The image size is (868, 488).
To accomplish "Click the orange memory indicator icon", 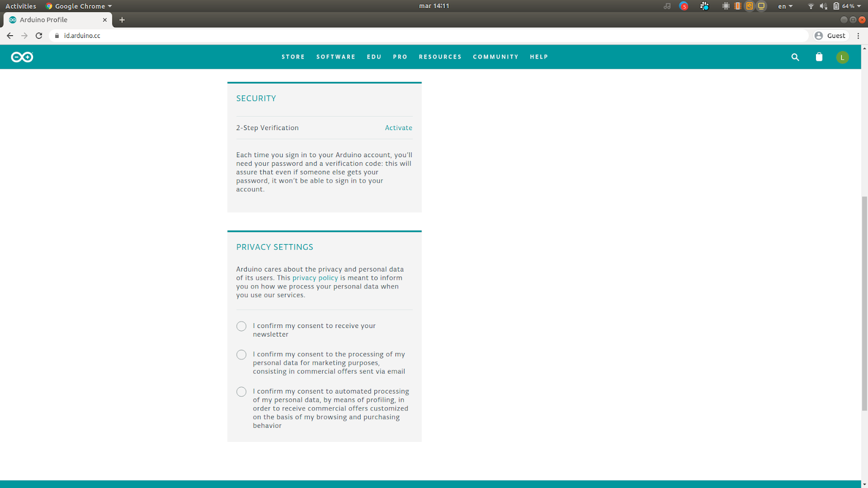I will coord(738,6).
